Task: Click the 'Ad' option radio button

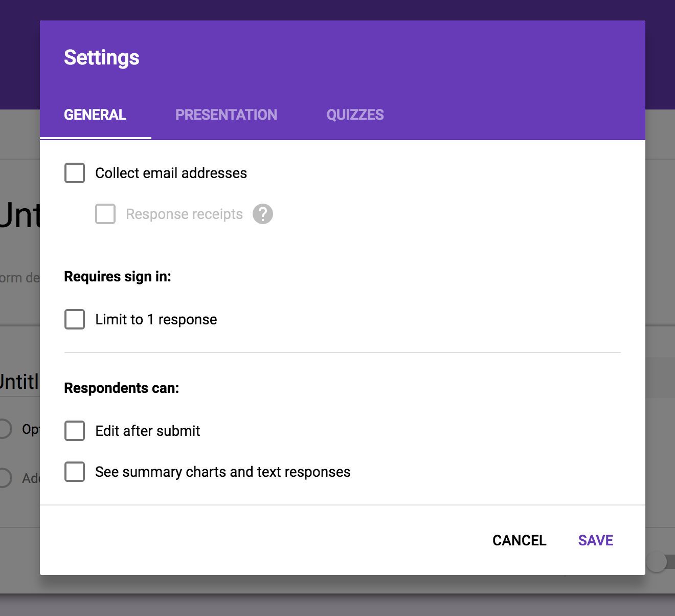Action: click(4, 478)
